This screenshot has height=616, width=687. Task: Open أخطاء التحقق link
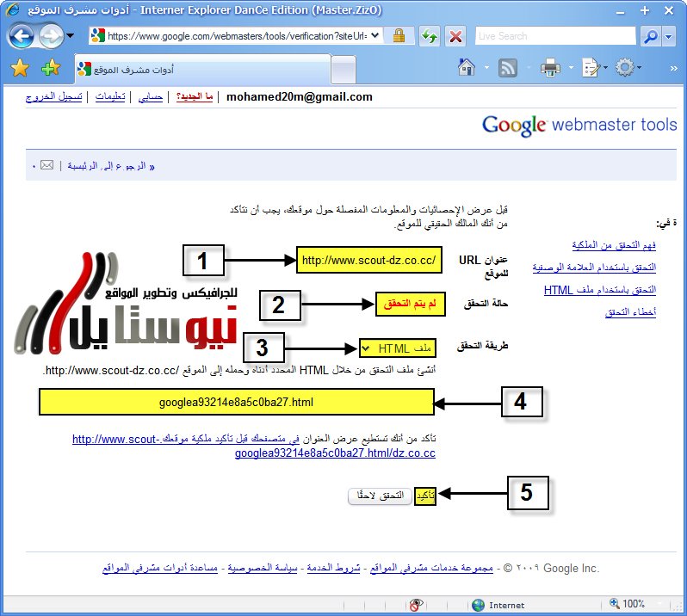coord(630,312)
